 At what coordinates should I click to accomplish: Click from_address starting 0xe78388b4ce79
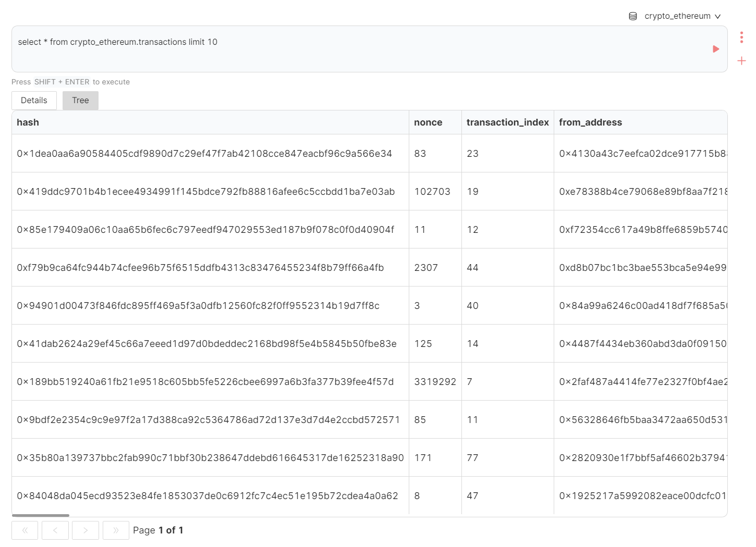(x=640, y=192)
